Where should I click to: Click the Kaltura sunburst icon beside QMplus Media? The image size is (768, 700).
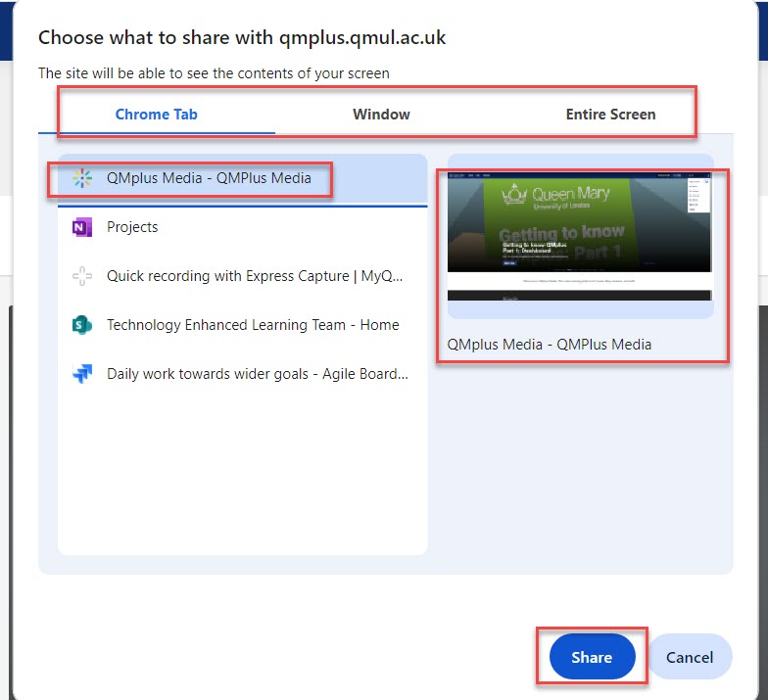coord(82,178)
